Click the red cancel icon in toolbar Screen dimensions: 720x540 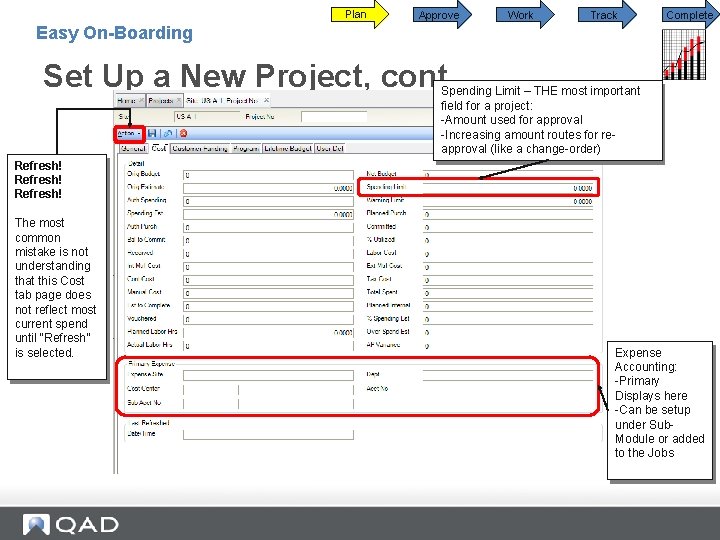183,134
